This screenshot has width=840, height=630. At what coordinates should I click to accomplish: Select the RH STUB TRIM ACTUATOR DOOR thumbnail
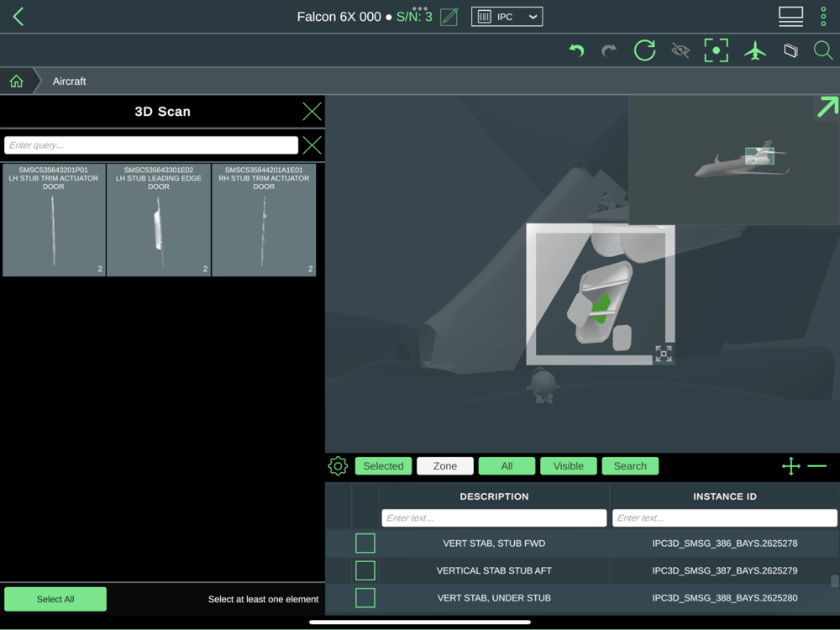[264, 220]
